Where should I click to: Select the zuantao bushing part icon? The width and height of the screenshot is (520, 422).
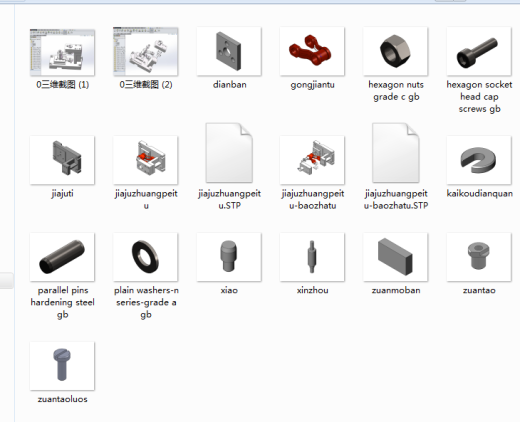(x=479, y=257)
